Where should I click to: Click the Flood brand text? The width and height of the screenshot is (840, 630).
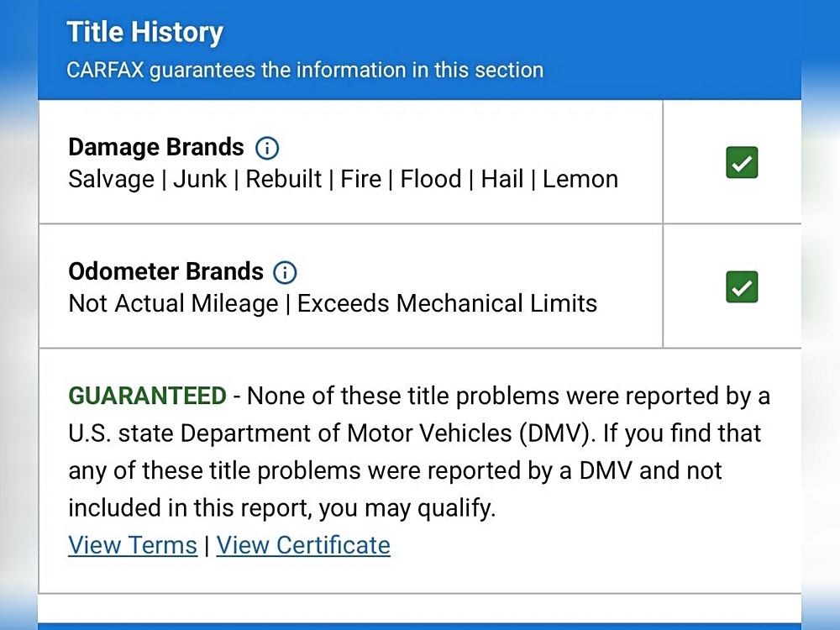(x=431, y=179)
